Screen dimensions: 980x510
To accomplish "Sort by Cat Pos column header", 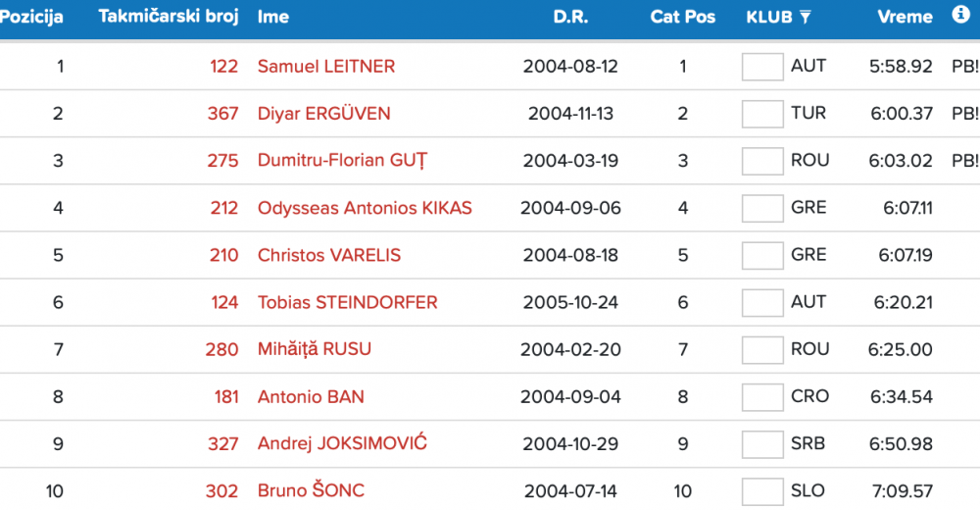I will (683, 17).
